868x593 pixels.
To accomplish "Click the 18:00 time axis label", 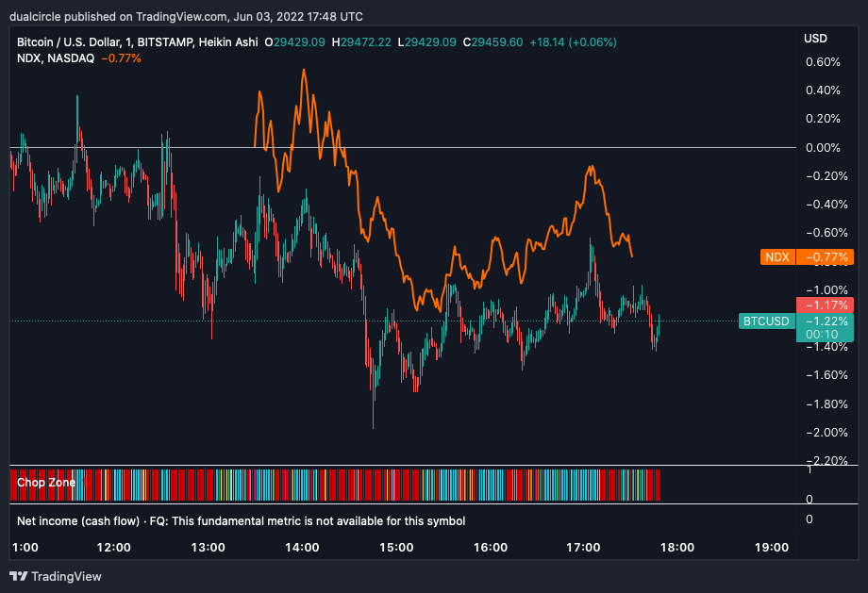I will point(677,548).
